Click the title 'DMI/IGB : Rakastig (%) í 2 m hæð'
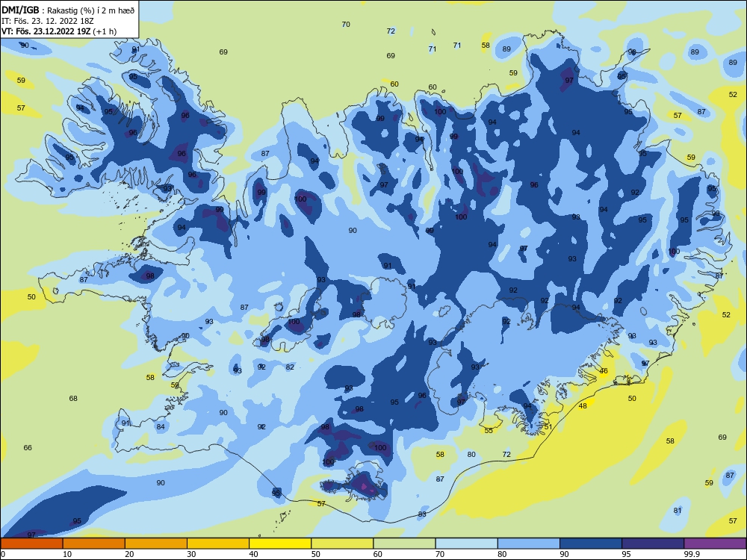Viewport: 747px width, 560px height. pyautogui.click(x=68, y=10)
